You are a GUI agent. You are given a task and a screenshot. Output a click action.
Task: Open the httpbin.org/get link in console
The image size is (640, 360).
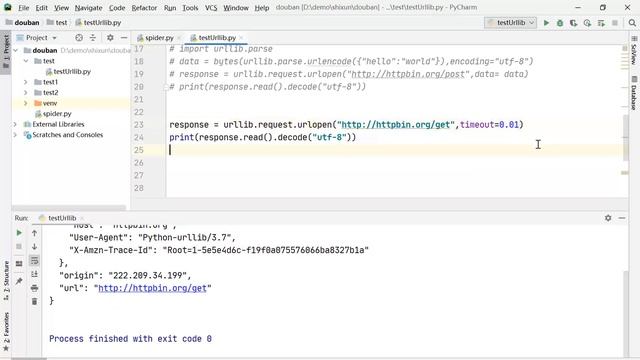[152, 288]
